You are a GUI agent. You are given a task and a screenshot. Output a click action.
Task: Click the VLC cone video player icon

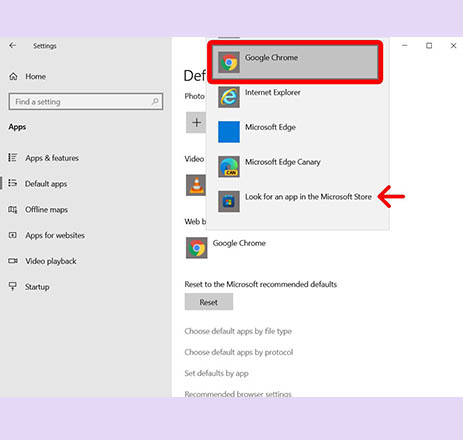[x=196, y=185]
